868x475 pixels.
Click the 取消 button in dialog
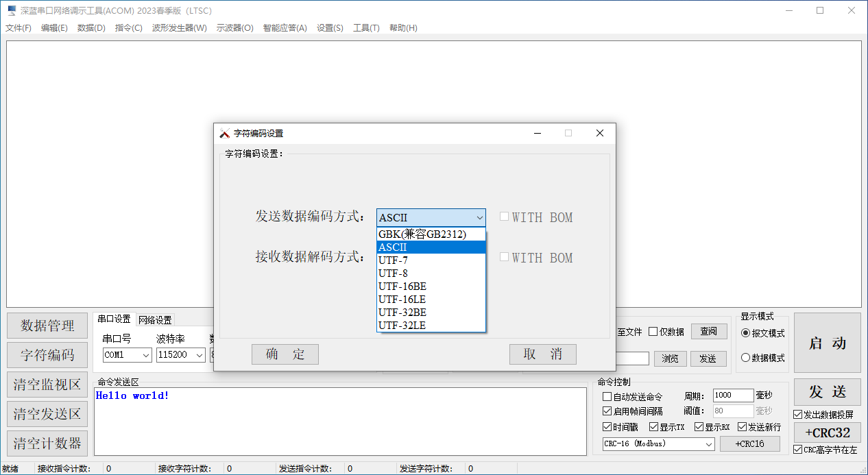point(543,354)
